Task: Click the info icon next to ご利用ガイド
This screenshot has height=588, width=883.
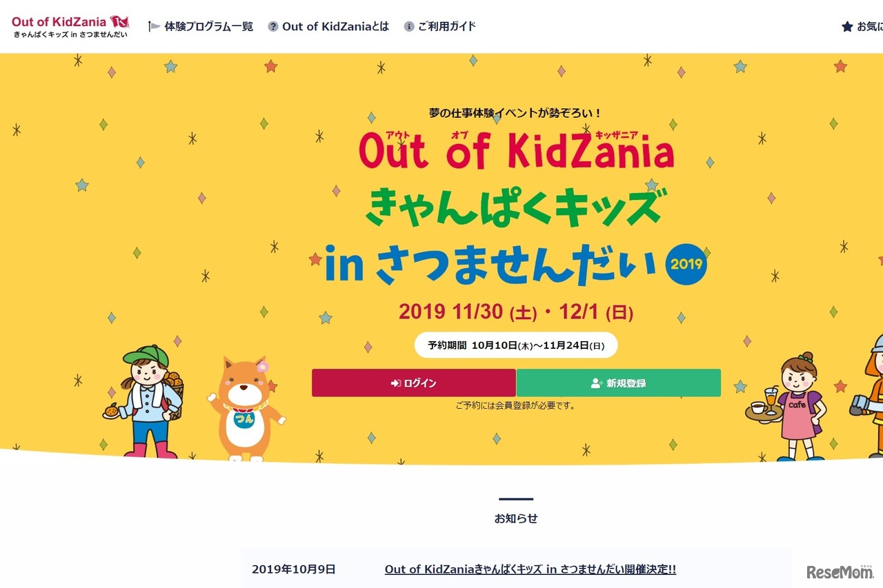Action: pos(410,26)
